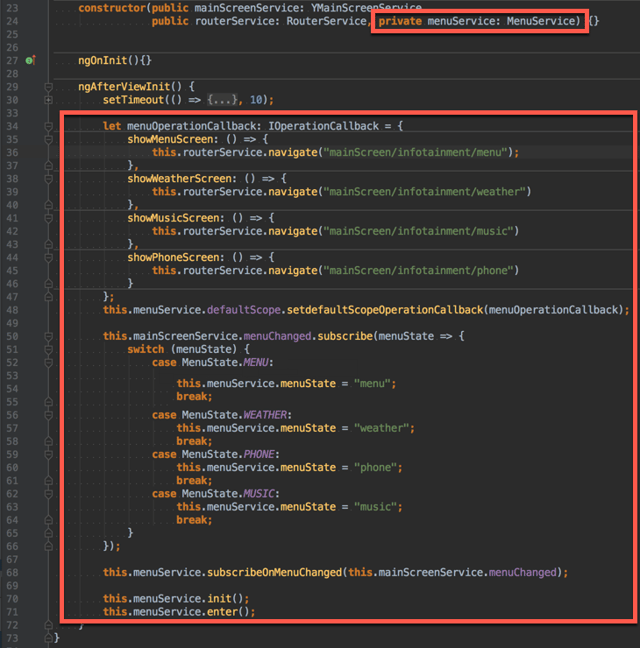This screenshot has width=640, height=648.
Task: Click the constructor keyword on line 23
Action: [112, 8]
